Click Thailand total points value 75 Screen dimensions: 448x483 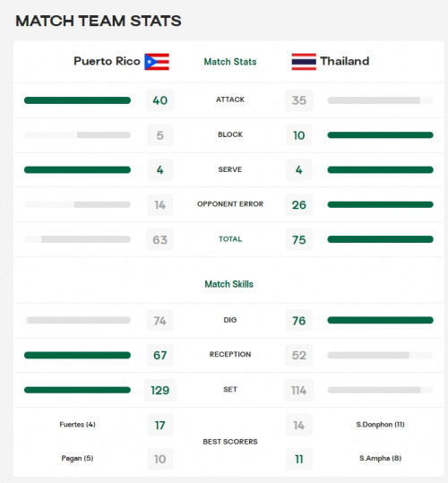coord(299,239)
